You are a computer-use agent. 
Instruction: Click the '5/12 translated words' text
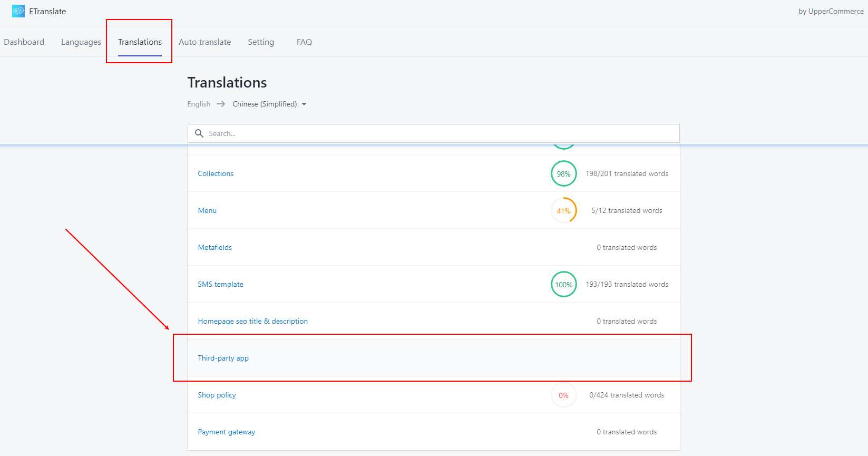point(627,210)
